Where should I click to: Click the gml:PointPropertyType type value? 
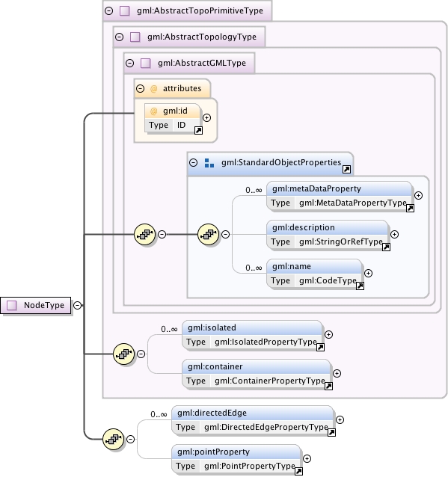pyautogui.click(x=250, y=466)
